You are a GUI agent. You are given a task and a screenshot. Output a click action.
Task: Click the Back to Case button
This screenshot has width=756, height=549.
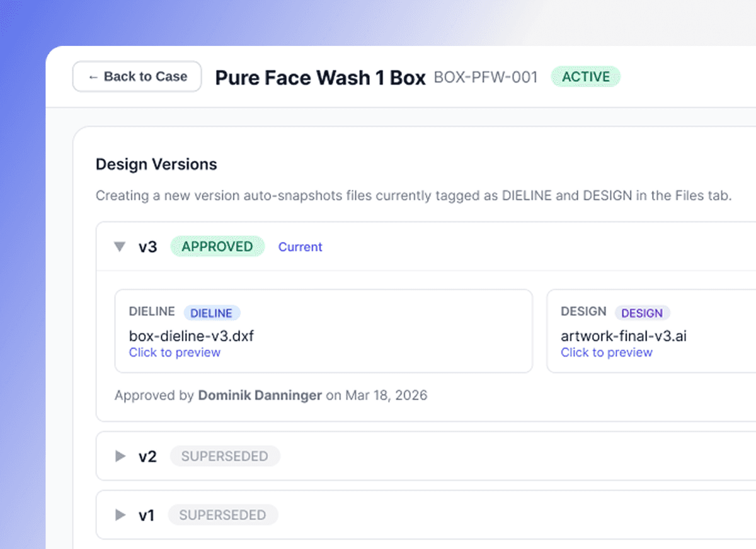(x=137, y=76)
